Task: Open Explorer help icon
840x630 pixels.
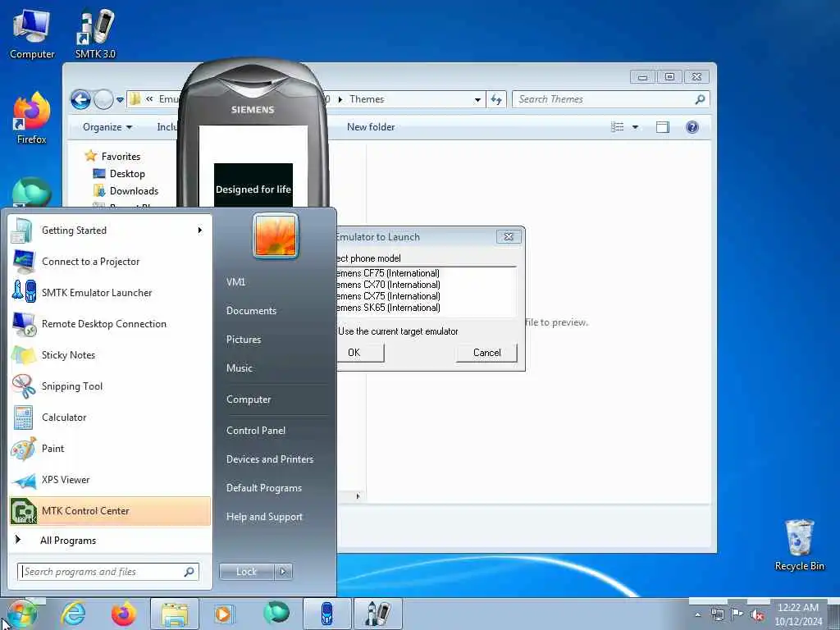Action: point(692,127)
